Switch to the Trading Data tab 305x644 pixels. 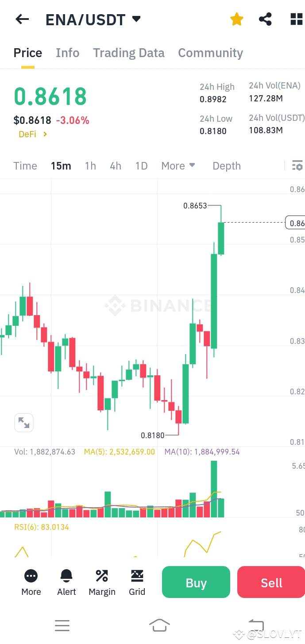coord(128,53)
